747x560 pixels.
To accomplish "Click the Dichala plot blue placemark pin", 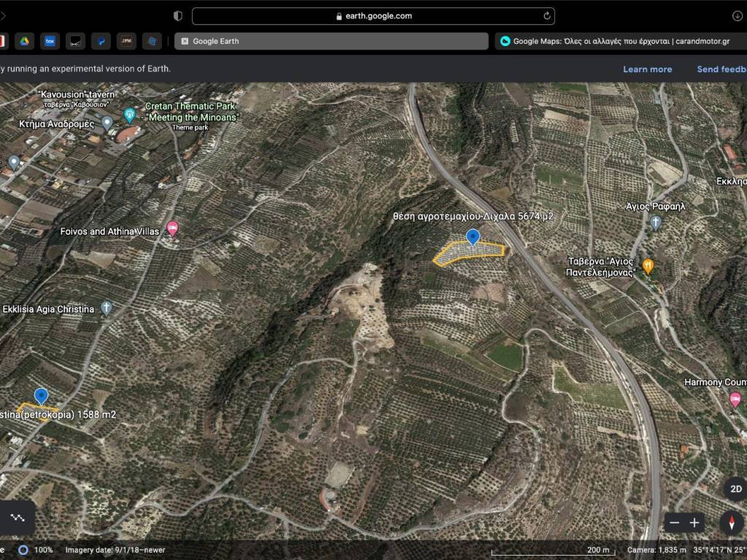I will point(473,236).
